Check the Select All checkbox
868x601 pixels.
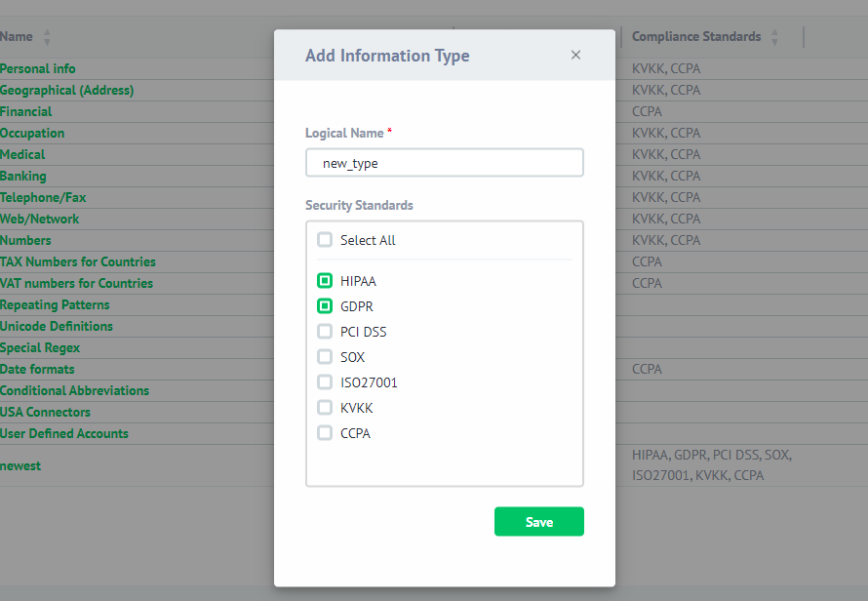pyautogui.click(x=325, y=240)
